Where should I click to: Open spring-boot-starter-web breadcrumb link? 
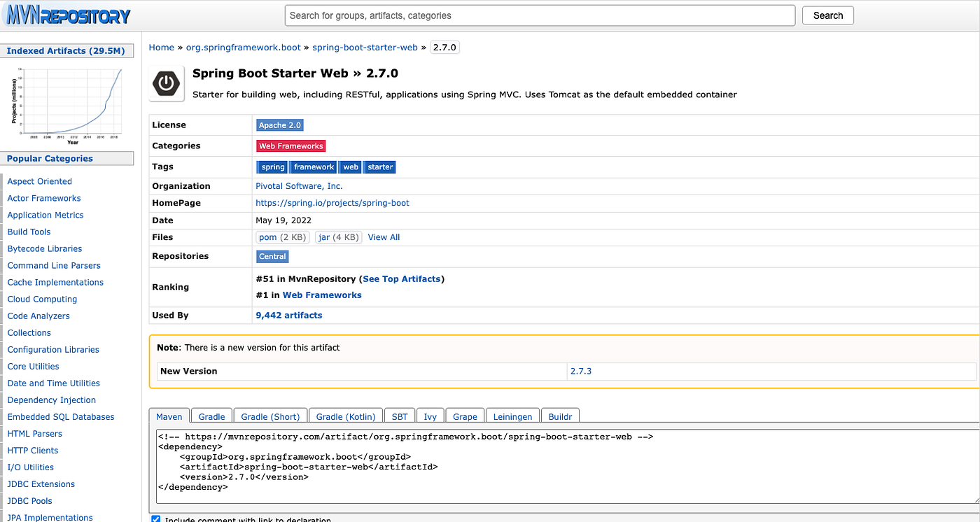pos(365,48)
